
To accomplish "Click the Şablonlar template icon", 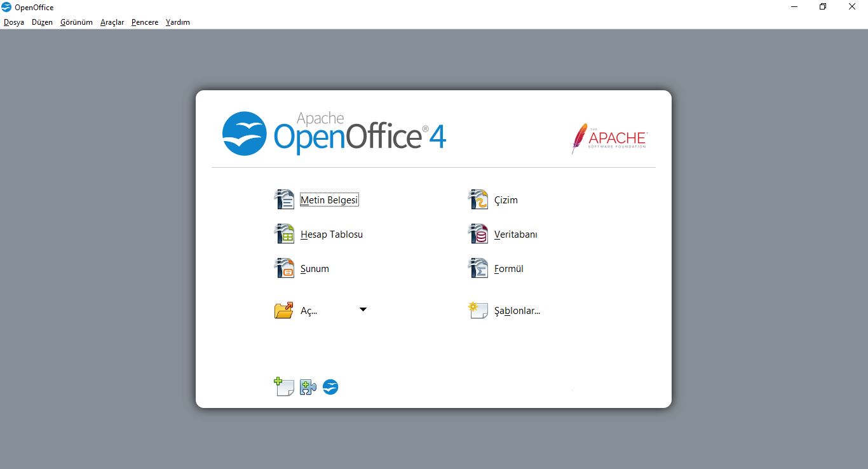I will (478, 310).
